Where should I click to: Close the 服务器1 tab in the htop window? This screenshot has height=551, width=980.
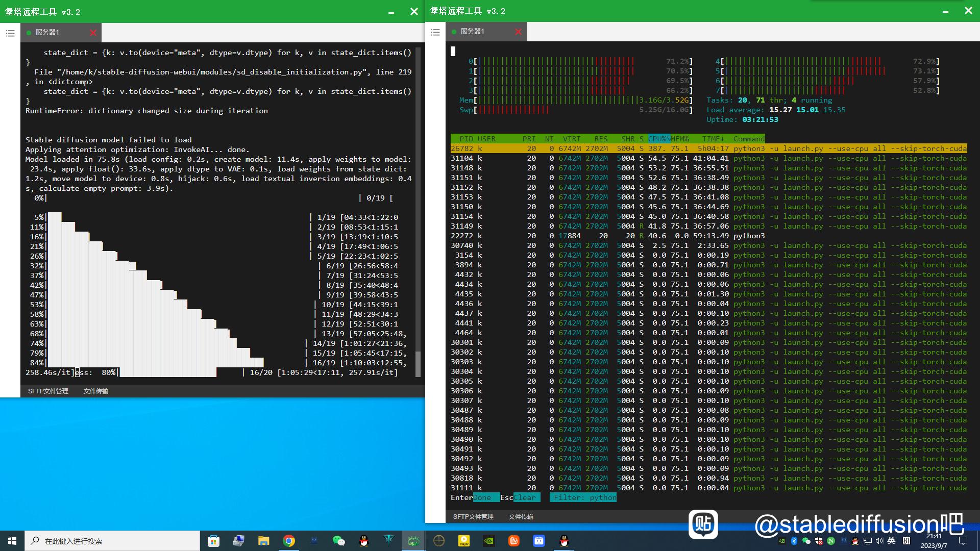pos(519,32)
